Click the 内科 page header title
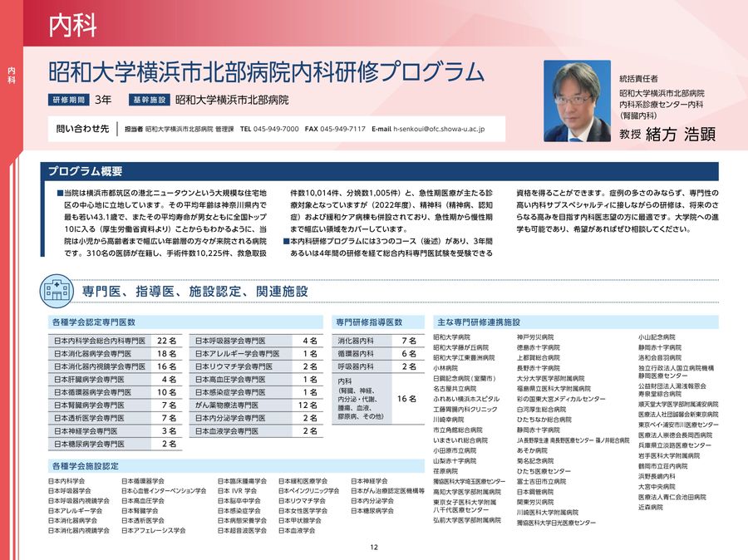 click(x=72, y=25)
